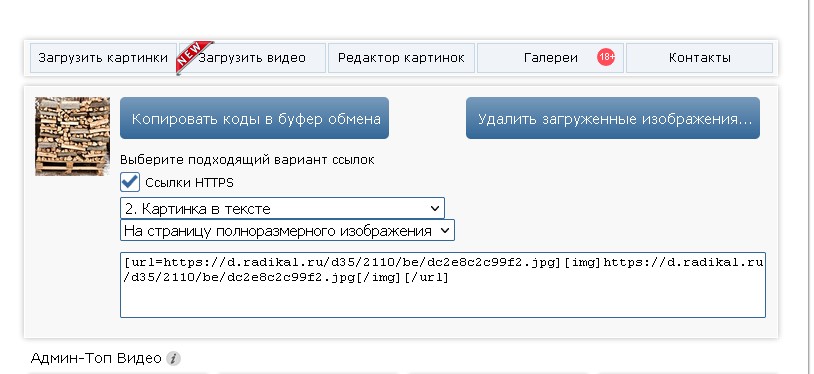Open the Загрузить видео tab
This screenshot has height=374, width=814.
pyautogui.click(x=252, y=58)
